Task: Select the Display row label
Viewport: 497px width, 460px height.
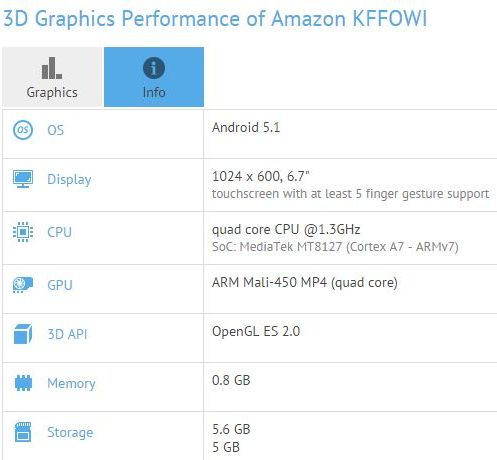Action: pyautogui.click(x=69, y=180)
